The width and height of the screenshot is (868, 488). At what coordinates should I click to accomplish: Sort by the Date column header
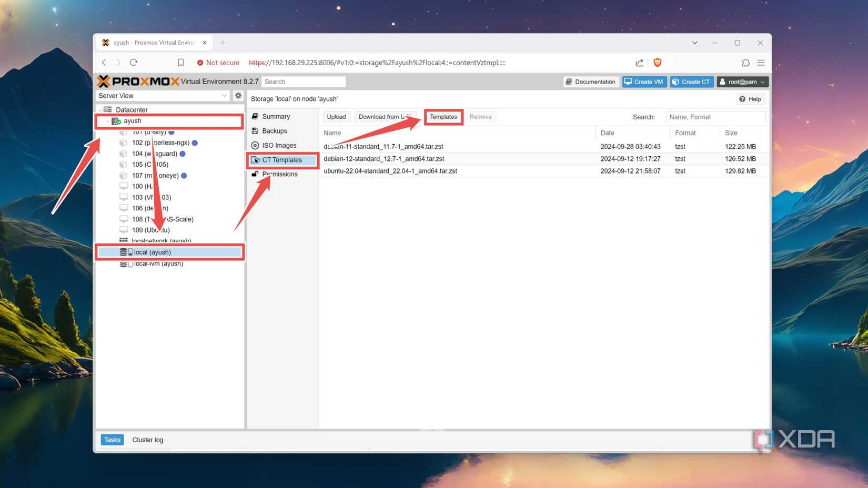tap(632, 133)
